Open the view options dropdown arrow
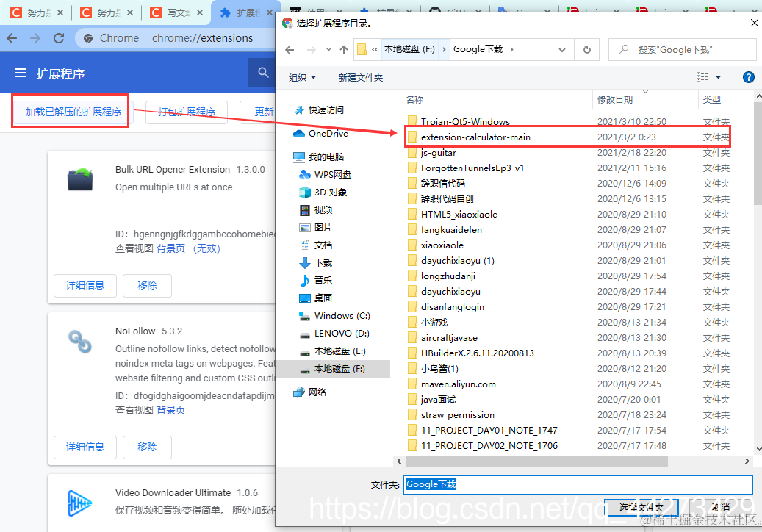This screenshot has height=532, width=762. 718,77
